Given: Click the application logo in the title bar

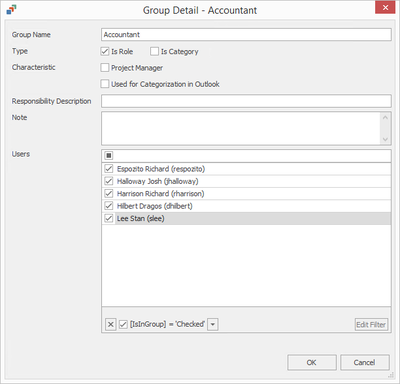Looking at the screenshot, I should point(11,10).
